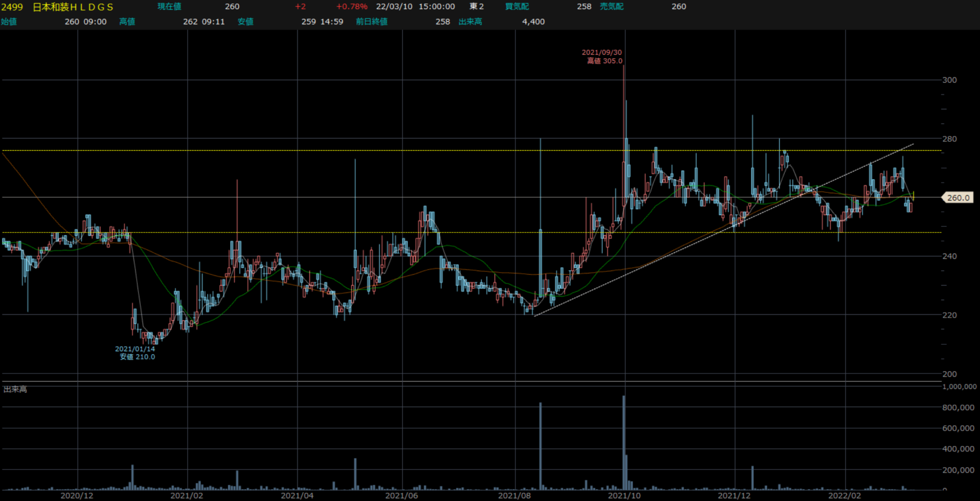Image resolution: width=980 pixels, height=501 pixels.
Task: Click the 4,400 volume value
Action: pos(533,21)
